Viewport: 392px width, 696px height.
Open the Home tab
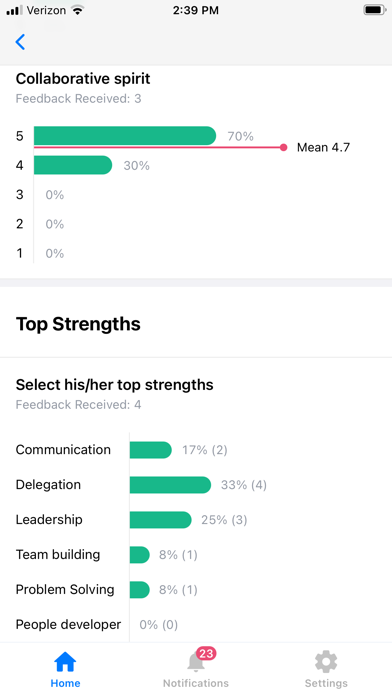click(65, 669)
